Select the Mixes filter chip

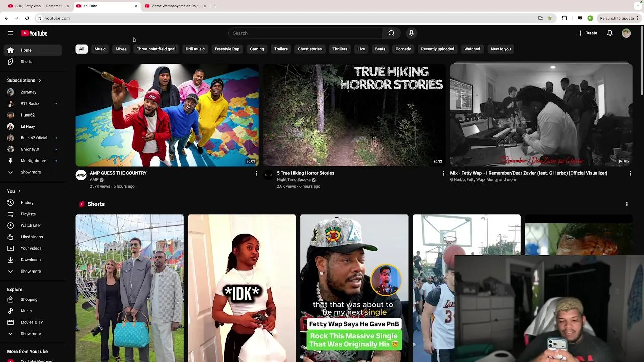pyautogui.click(x=121, y=49)
